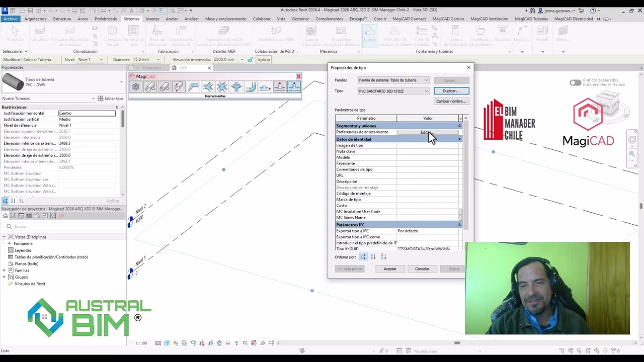Select MagiCAD pipe with arrow tool

[x=150, y=87]
